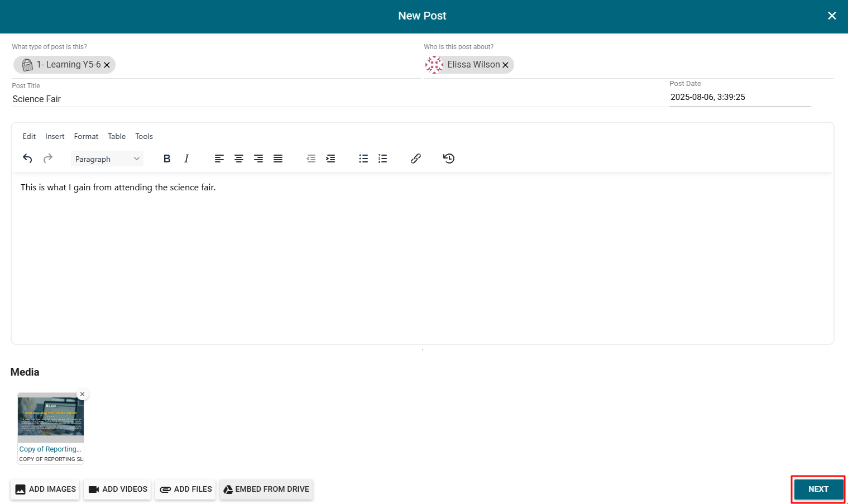Remove the Elissa Wilson chip
Screen dimensions: 848x504
click(x=505, y=65)
